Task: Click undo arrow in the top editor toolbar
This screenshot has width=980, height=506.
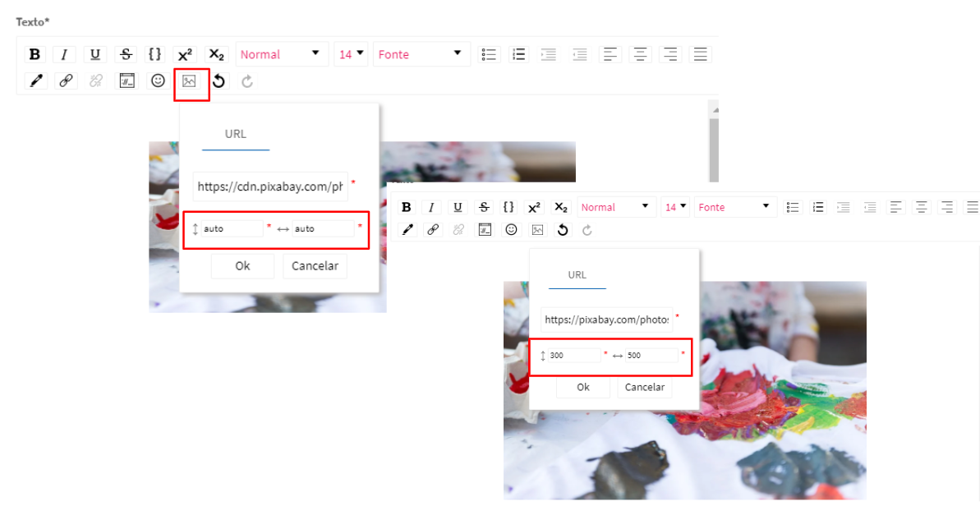Action: 219,80
